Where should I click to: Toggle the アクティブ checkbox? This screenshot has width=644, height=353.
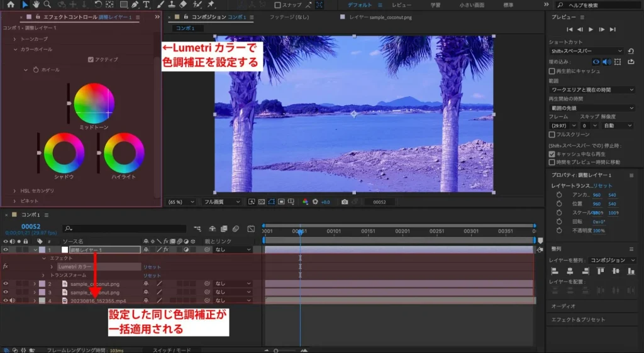pos(91,60)
